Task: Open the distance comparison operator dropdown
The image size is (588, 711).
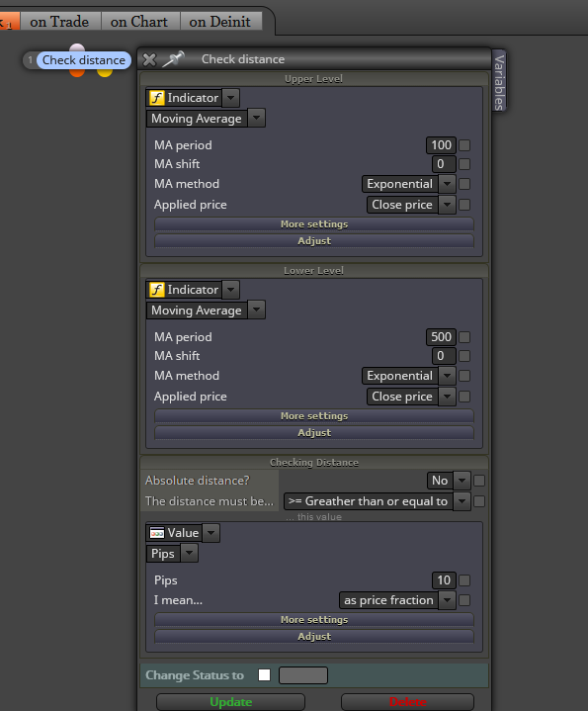Action: (x=462, y=501)
